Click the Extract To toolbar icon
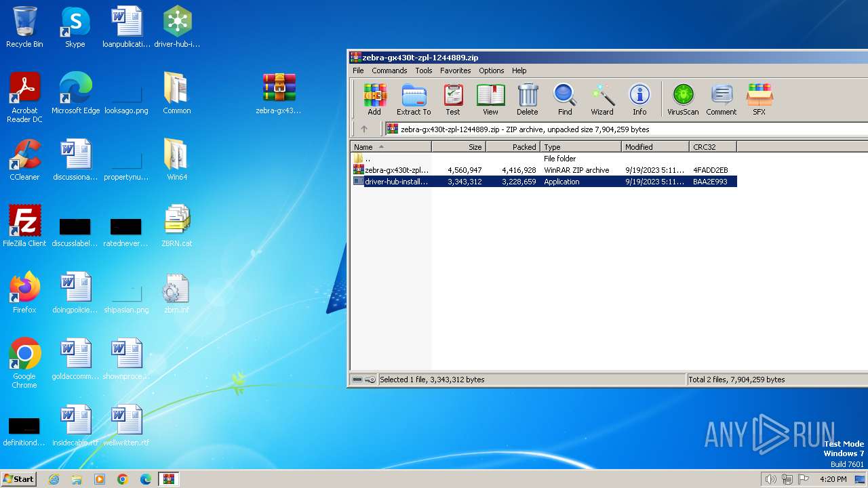868x488 pixels. click(414, 100)
